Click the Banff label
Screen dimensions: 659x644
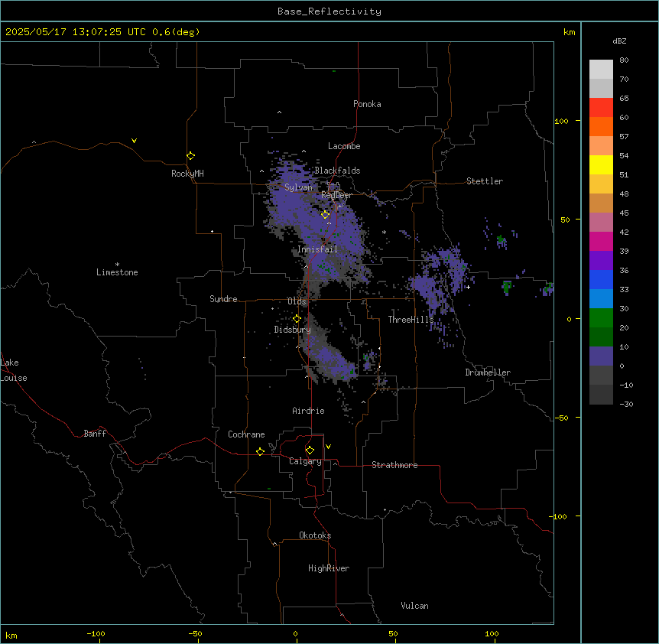95,434
